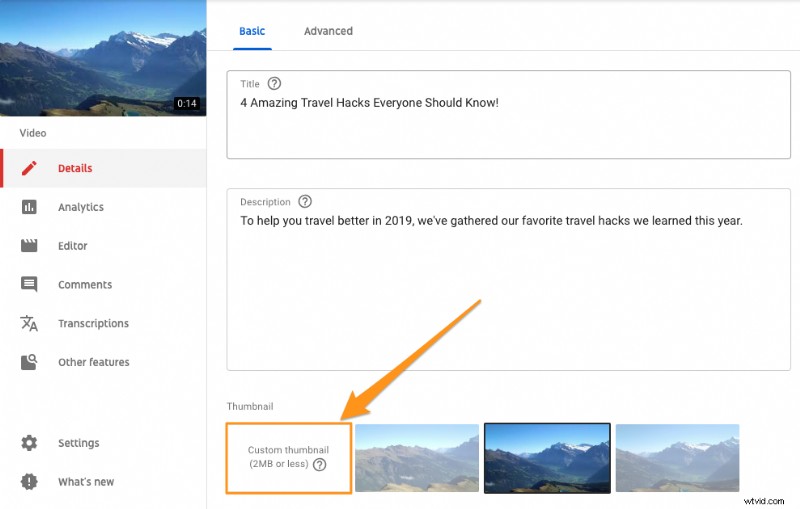The image size is (800, 509).
Task: Open the Comments speech bubble icon
Action: pos(29,284)
